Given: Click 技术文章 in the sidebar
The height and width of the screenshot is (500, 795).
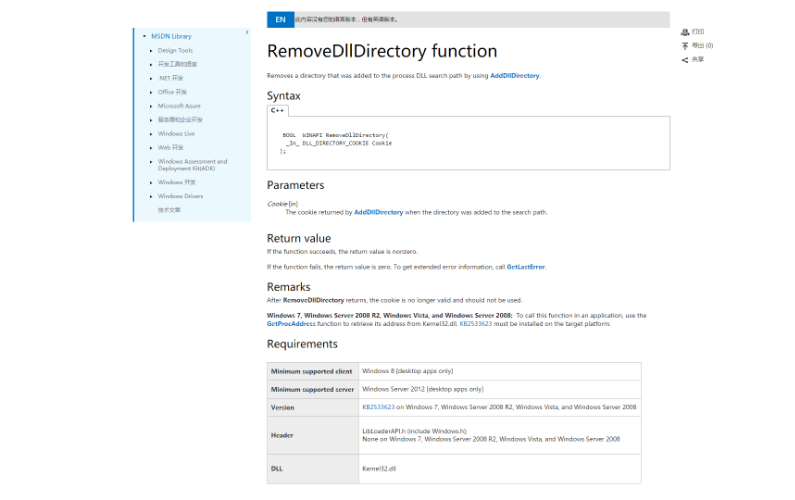Looking at the screenshot, I should 169,210.
